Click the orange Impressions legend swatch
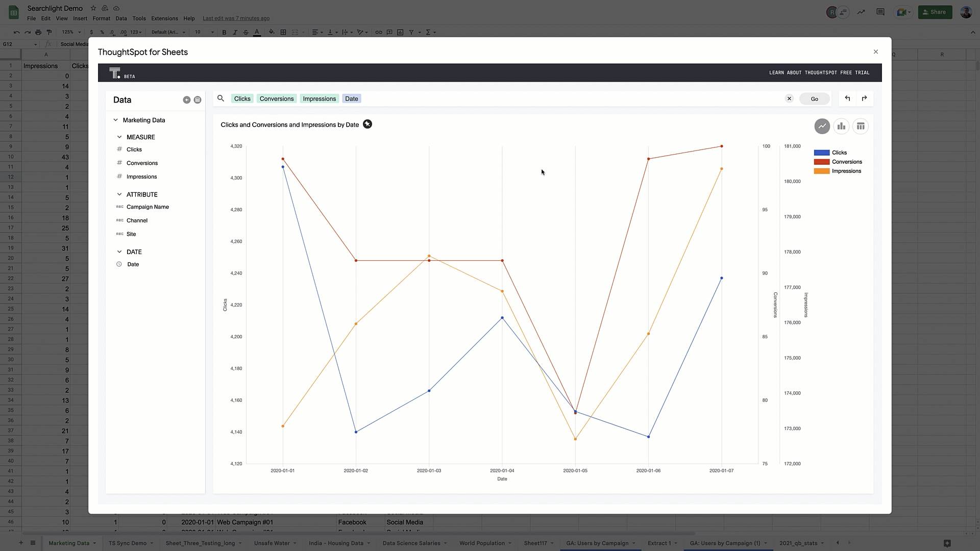Viewport: 980px width, 551px height. [x=821, y=171]
